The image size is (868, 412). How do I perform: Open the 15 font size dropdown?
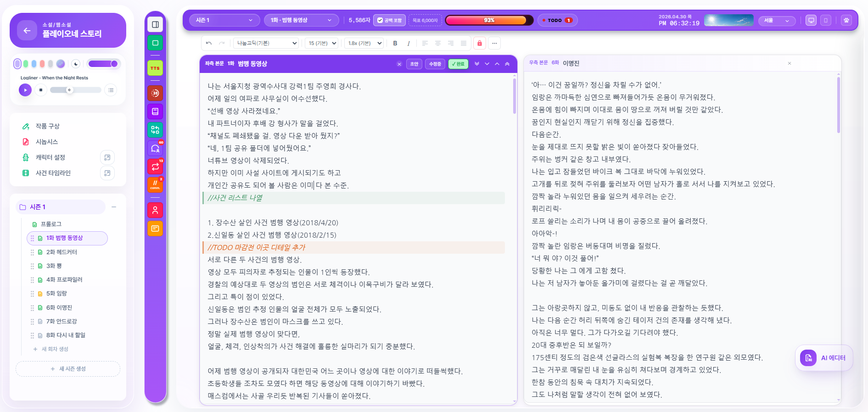tap(322, 43)
